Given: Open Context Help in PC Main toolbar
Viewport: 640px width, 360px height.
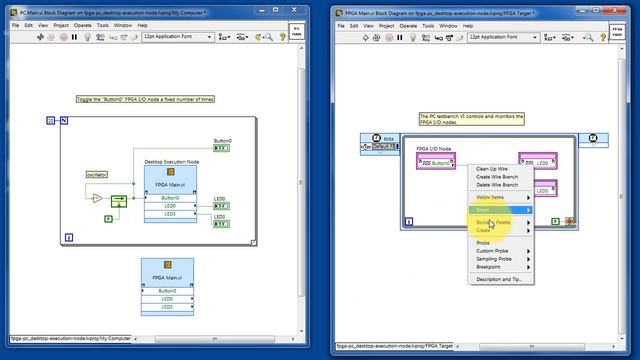Looking at the screenshot, I should pyautogui.click(x=282, y=37).
